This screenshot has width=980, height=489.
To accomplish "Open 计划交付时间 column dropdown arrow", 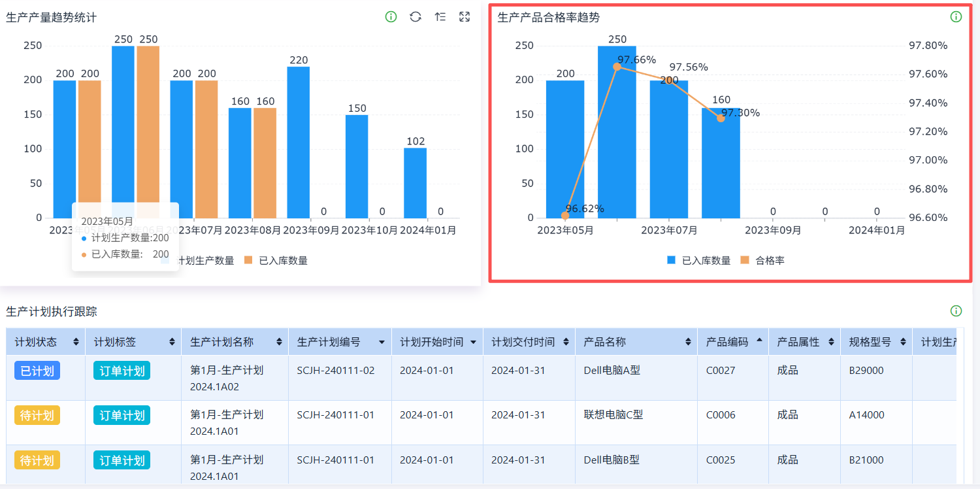I will (565, 343).
